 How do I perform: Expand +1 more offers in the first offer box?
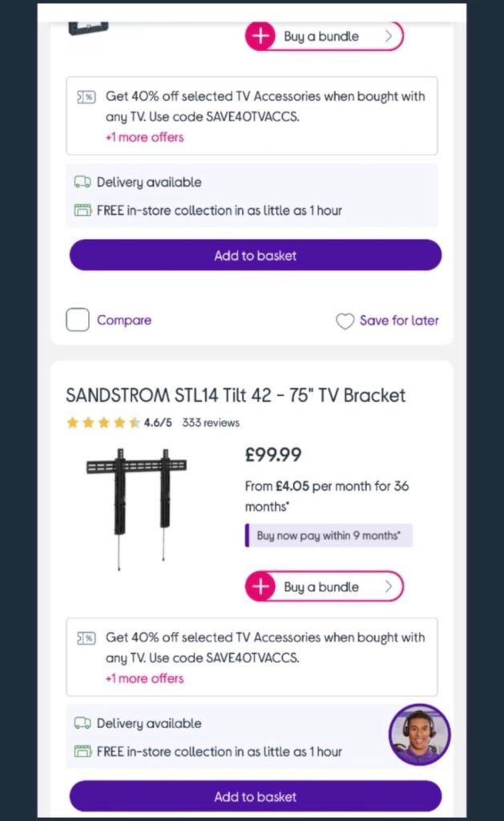[144, 137]
